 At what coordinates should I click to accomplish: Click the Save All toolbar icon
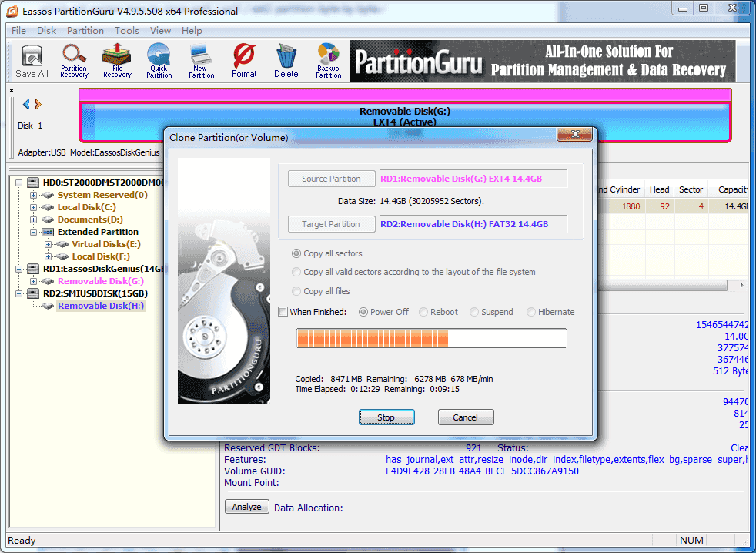pos(32,62)
